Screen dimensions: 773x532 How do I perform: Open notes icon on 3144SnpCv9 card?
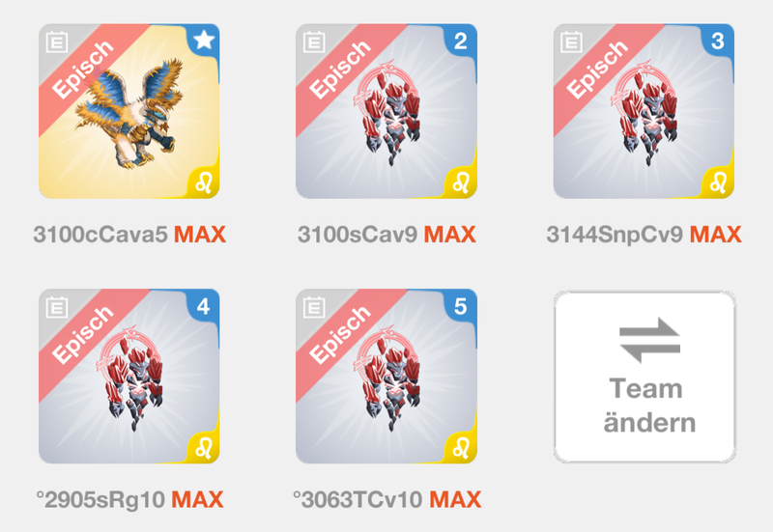click(571, 42)
